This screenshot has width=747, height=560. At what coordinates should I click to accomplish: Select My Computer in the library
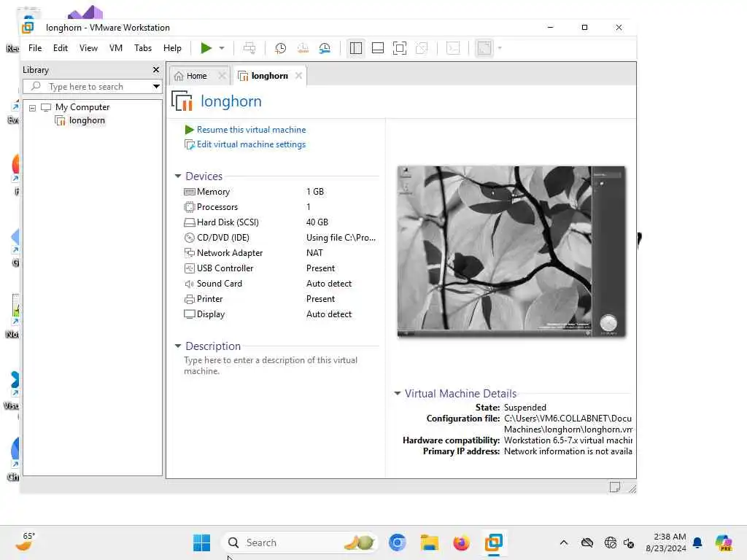82,107
